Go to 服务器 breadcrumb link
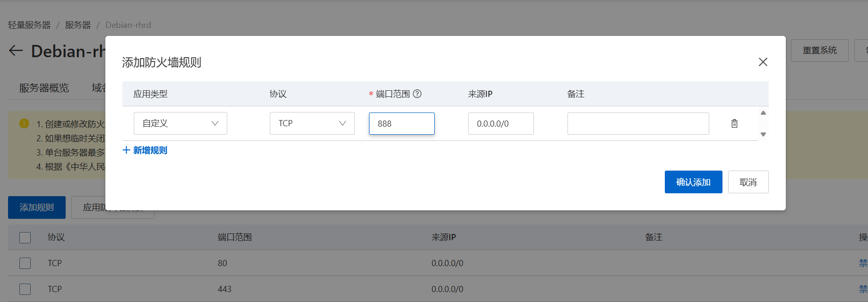This screenshot has height=302, width=868. tap(78, 25)
